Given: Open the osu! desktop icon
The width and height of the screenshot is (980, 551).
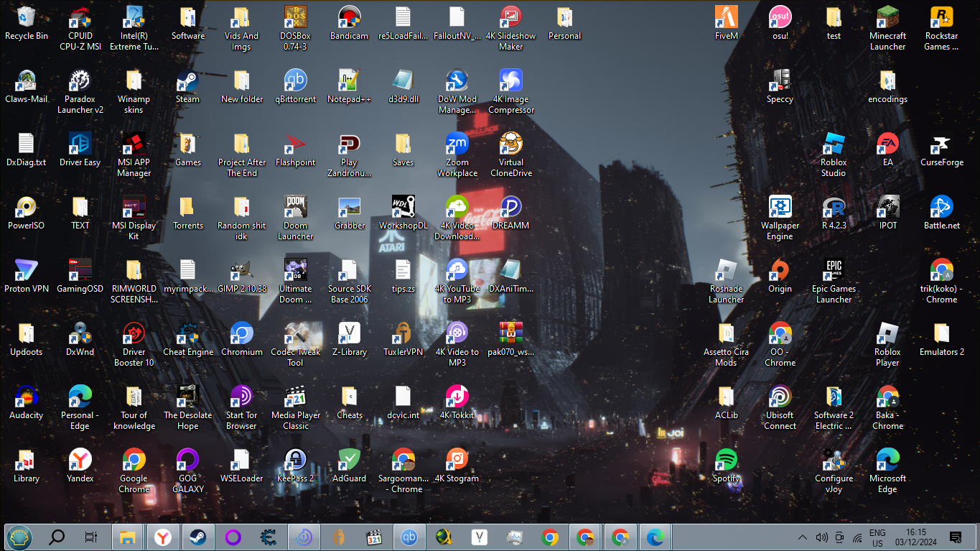Looking at the screenshot, I should [780, 24].
